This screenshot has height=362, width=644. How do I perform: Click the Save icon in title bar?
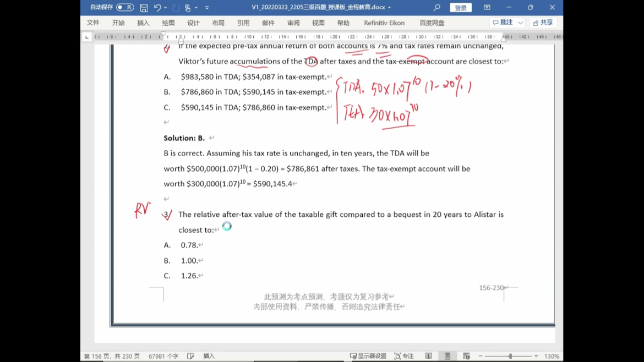[144, 8]
